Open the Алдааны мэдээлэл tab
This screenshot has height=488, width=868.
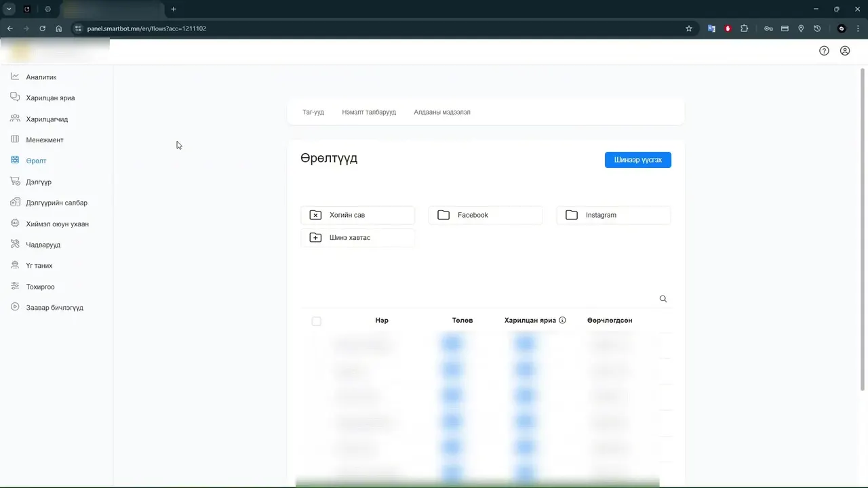click(x=442, y=113)
